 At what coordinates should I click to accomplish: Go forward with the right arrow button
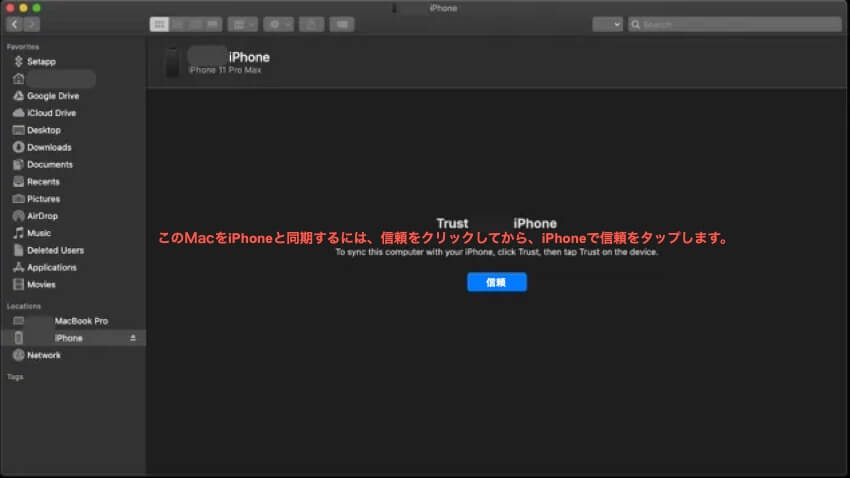(x=31, y=24)
